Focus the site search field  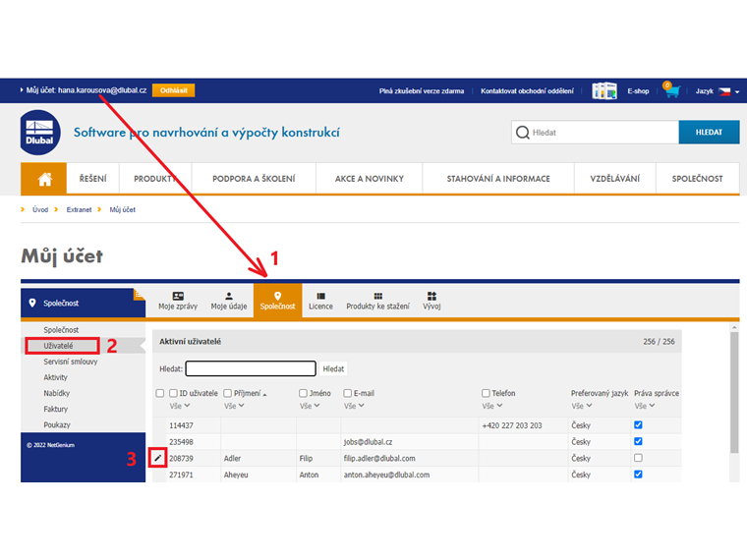[595, 132]
